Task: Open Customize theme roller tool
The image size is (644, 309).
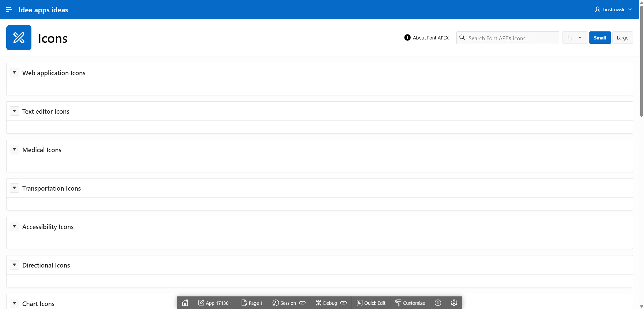Action: tap(410, 303)
